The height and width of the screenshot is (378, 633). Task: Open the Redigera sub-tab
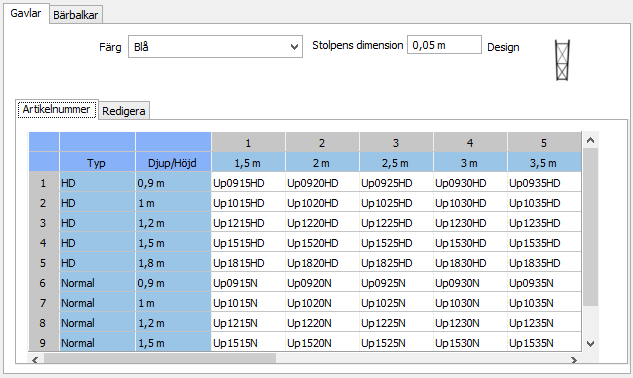click(124, 111)
